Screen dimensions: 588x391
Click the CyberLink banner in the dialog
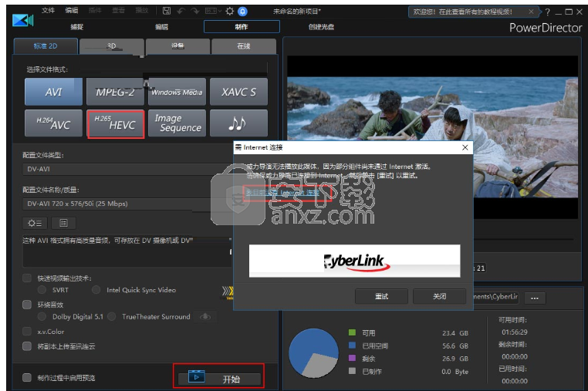coord(354,261)
